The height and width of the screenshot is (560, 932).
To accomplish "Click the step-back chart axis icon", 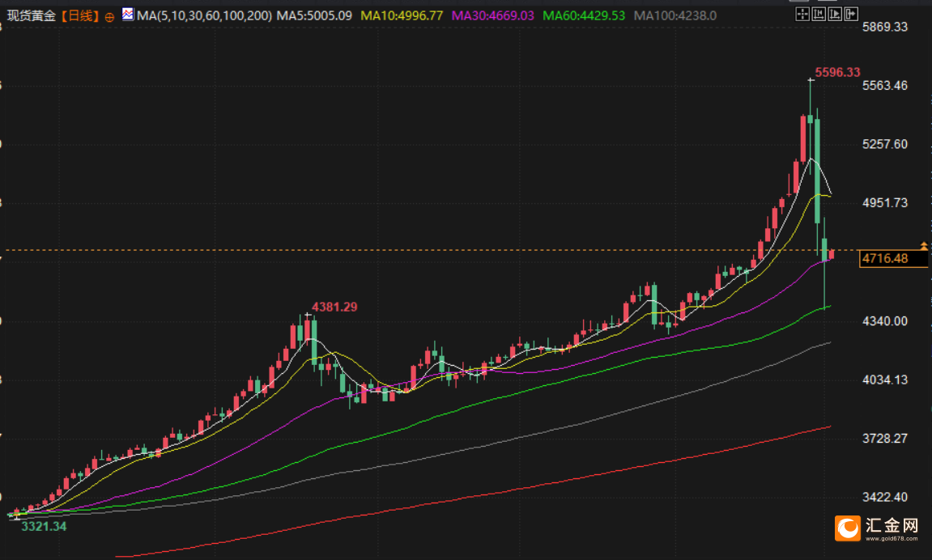I will point(819,15).
